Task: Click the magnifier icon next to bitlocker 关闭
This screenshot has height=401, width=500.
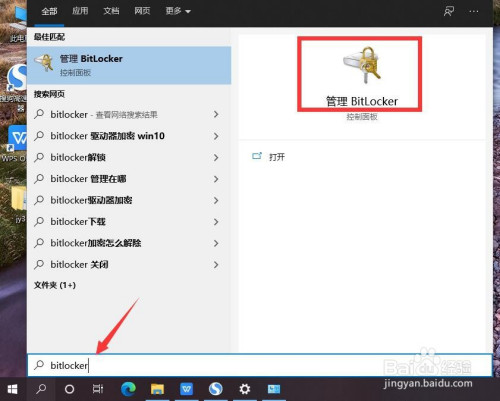Action: click(39, 264)
